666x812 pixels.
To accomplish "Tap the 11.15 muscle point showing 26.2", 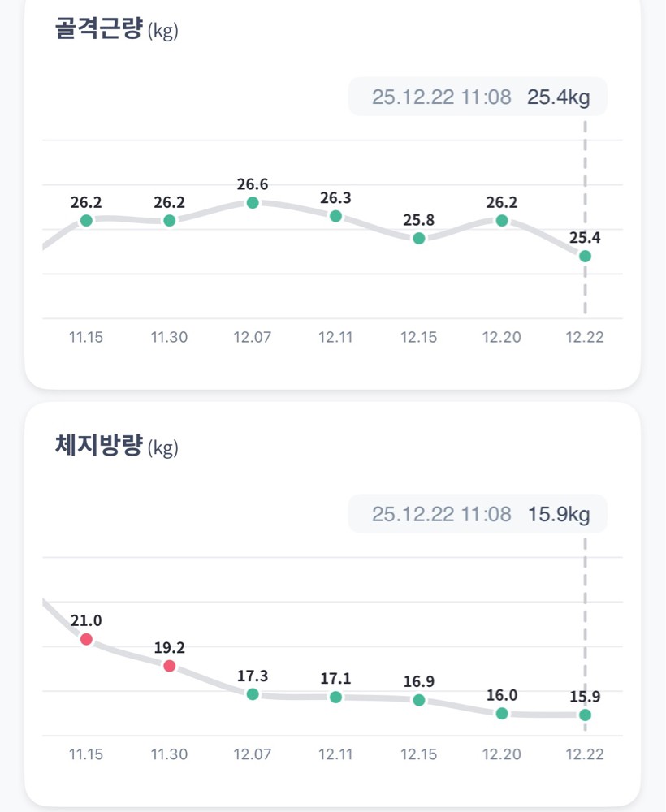I will [x=86, y=221].
